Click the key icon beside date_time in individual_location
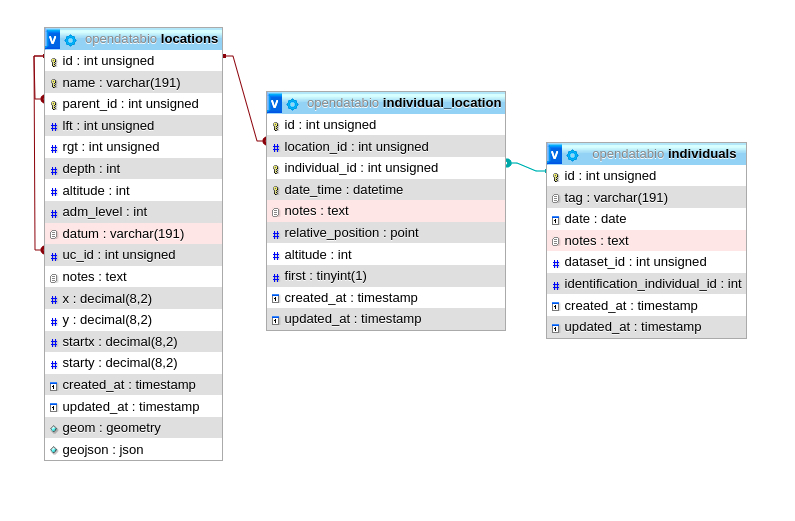Screen dimensions: 795x521 276,190
